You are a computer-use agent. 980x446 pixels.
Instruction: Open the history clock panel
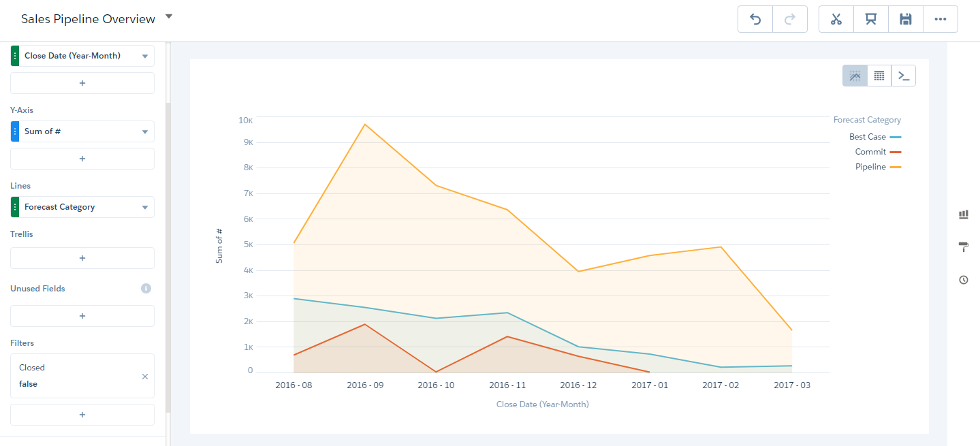964,280
